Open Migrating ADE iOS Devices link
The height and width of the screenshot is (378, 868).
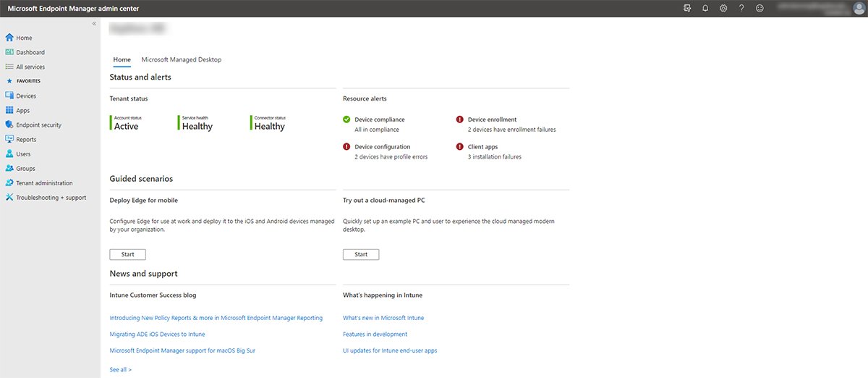157,334
